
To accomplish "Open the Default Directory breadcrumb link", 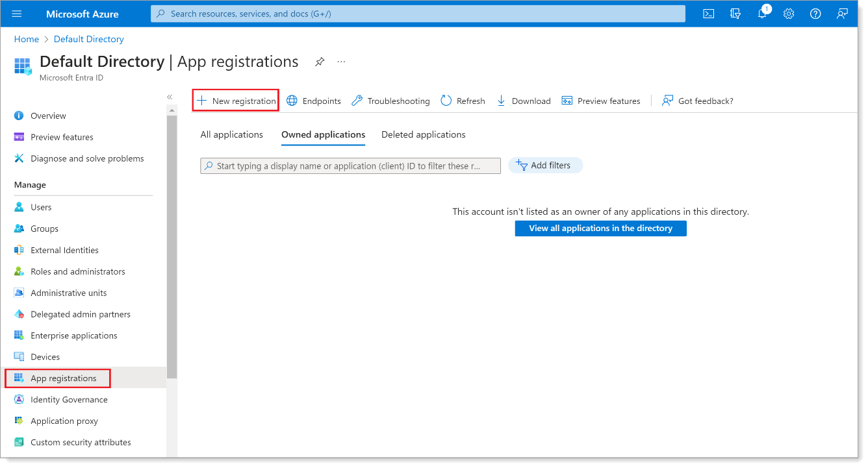I will tap(89, 39).
